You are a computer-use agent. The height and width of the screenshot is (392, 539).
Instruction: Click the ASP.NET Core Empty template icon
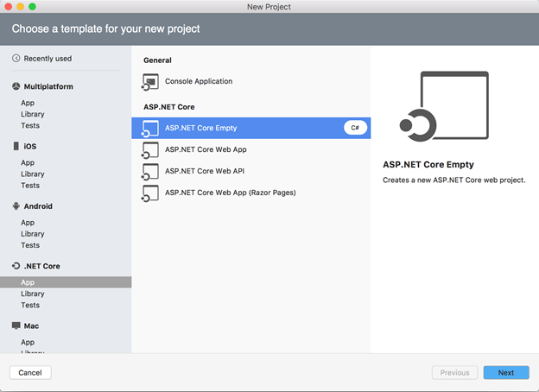point(149,129)
